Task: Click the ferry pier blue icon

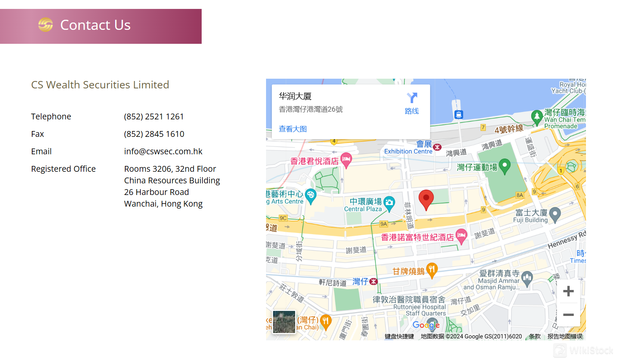Action: pos(459,114)
